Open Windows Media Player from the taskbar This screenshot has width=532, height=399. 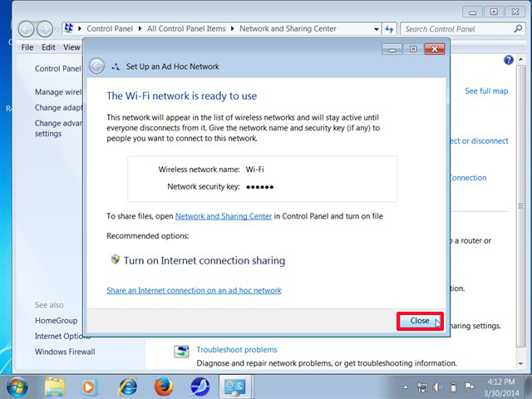(91, 387)
